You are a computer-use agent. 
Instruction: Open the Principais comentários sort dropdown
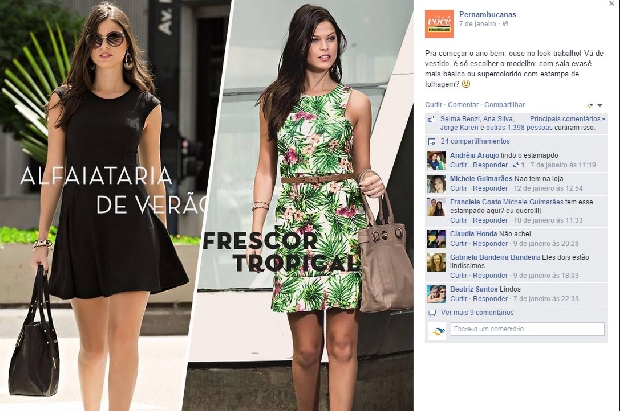[568, 118]
